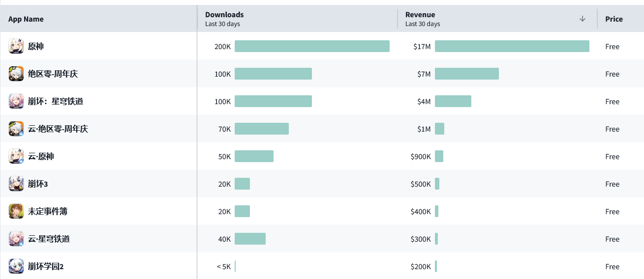The width and height of the screenshot is (644, 279).
Task: Open the 未定事件簿 app name link
Action: click(x=48, y=211)
